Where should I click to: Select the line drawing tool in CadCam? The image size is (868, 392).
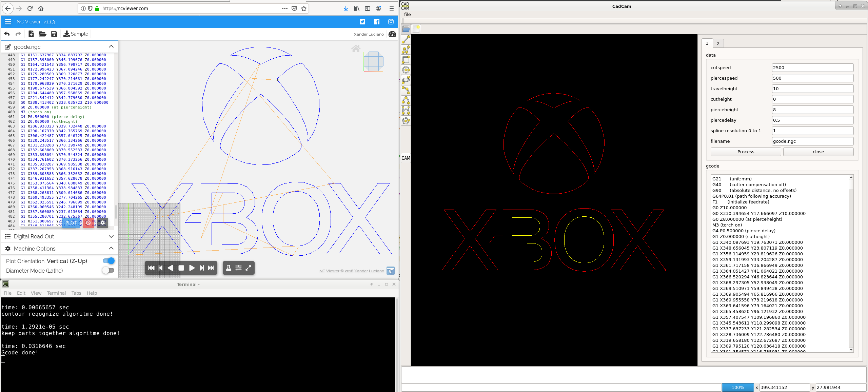[406, 39]
